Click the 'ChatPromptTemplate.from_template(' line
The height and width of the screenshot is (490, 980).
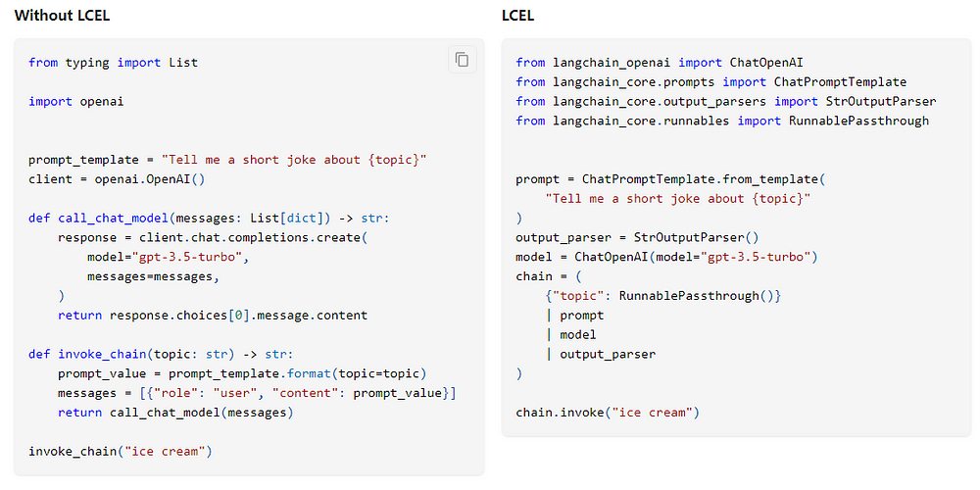click(670, 179)
